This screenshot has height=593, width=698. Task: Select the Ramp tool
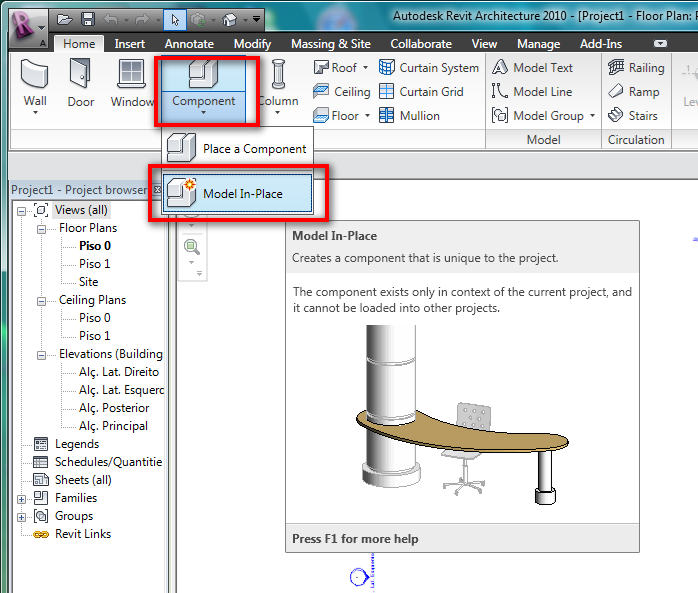[x=634, y=92]
